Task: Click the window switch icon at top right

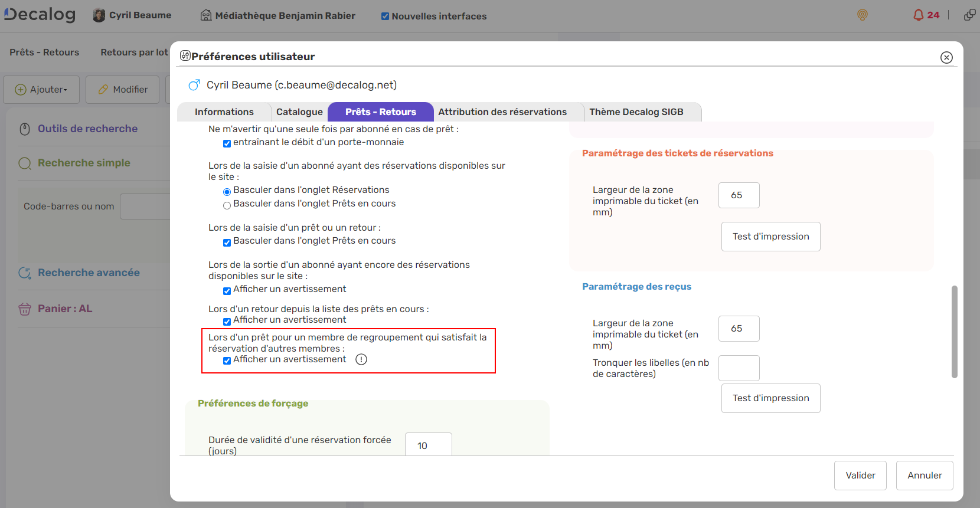Action: 969,15
